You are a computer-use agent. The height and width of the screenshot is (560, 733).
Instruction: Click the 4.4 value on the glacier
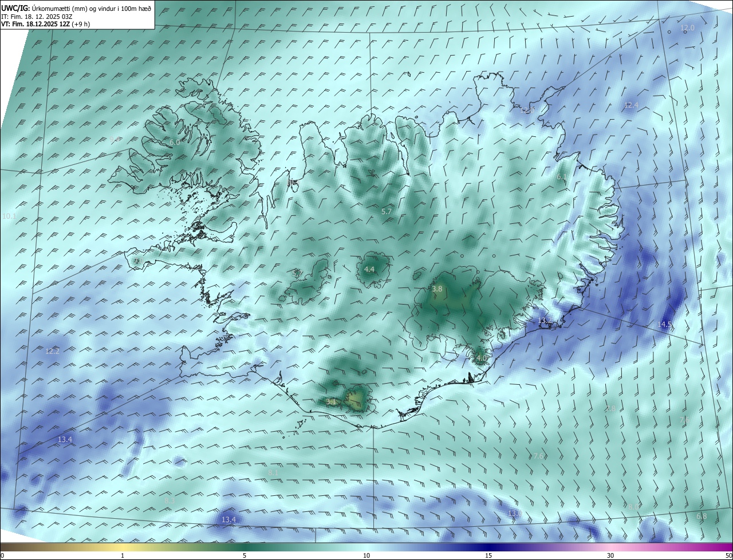pyautogui.click(x=369, y=270)
